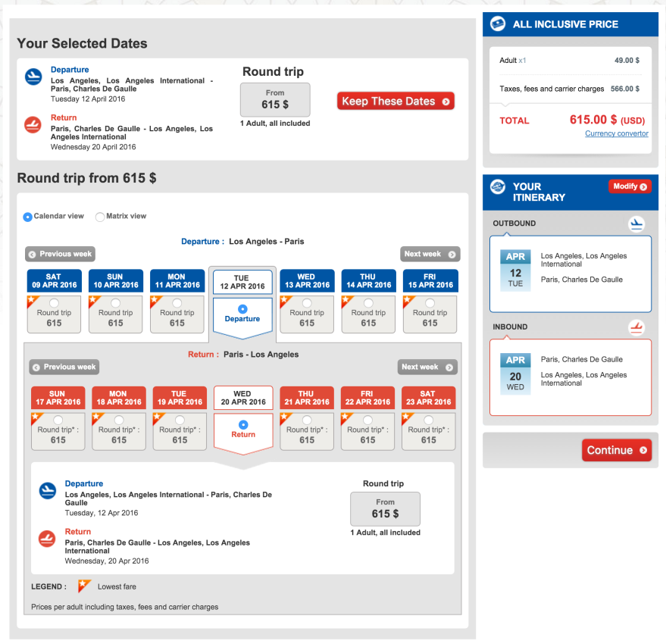The width and height of the screenshot is (666, 644).
Task: Select departure radio for SUN 10 APR 2016
Action: click(115, 303)
